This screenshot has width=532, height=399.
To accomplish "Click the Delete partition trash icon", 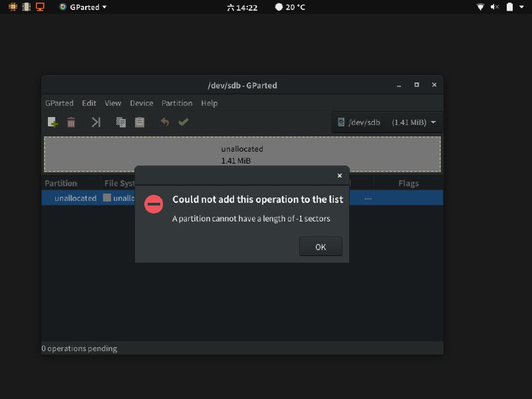I will tap(71, 122).
